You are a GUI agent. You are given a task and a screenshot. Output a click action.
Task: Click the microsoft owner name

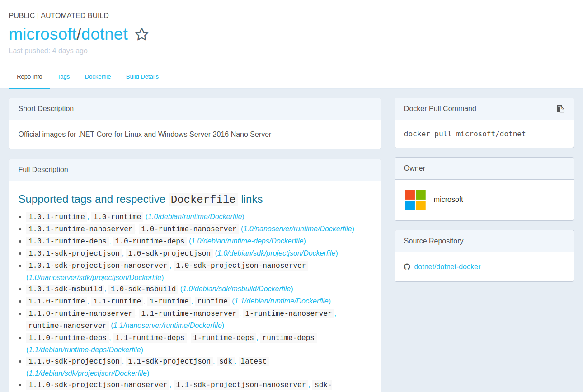coord(448,200)
